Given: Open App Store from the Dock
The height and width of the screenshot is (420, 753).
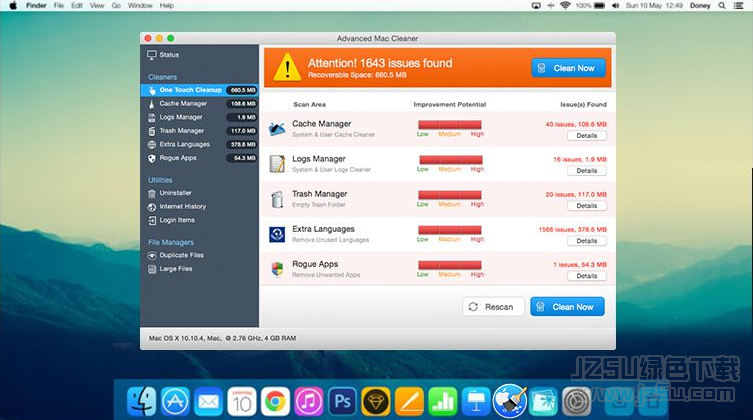Looking at the screenshot, I should tap(175, 401).
